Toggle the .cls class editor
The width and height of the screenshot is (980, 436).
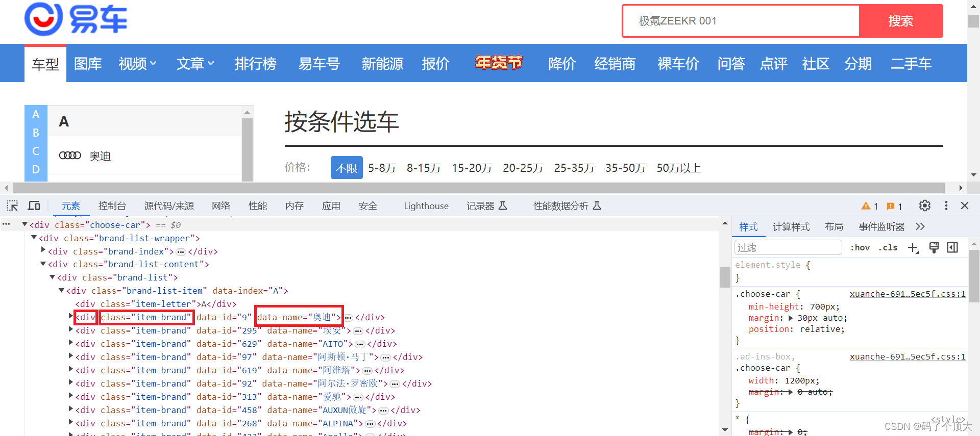click(x=888, y=248)
